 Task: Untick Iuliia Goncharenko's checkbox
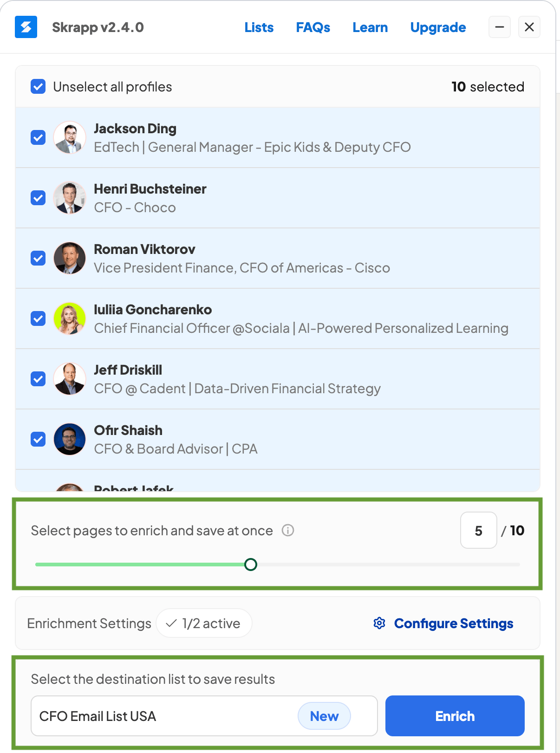[x=38, y=318]
